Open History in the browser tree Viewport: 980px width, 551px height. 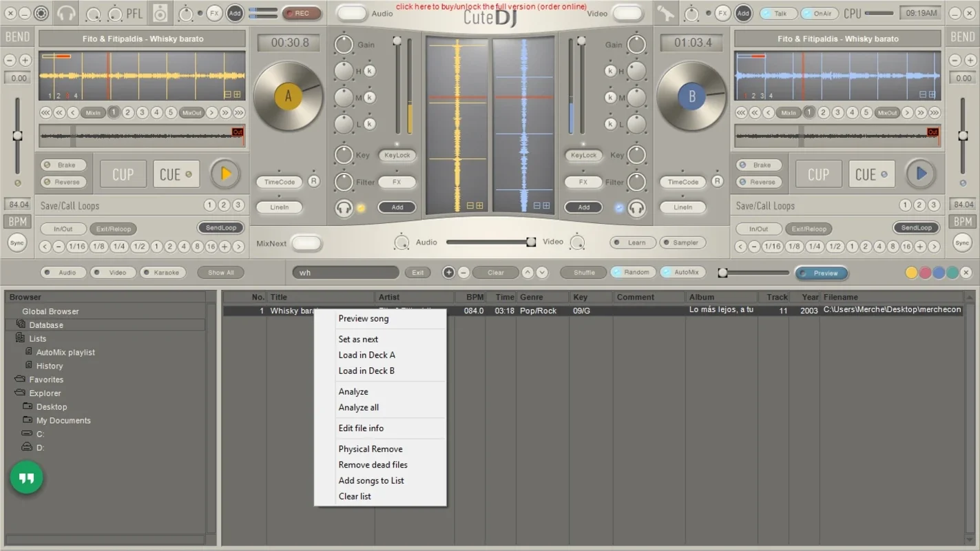pyautogui.click(x=50, y=366)
